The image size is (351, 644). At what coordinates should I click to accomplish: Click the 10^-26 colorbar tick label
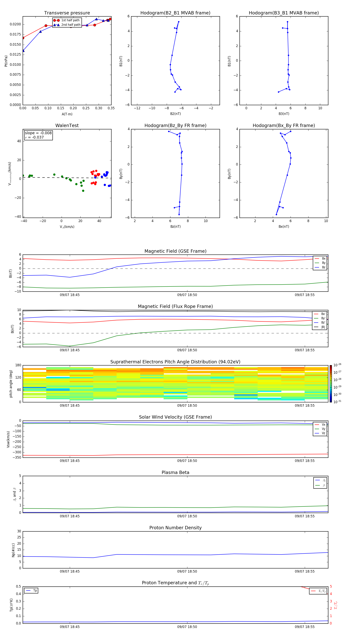[337, 365]
